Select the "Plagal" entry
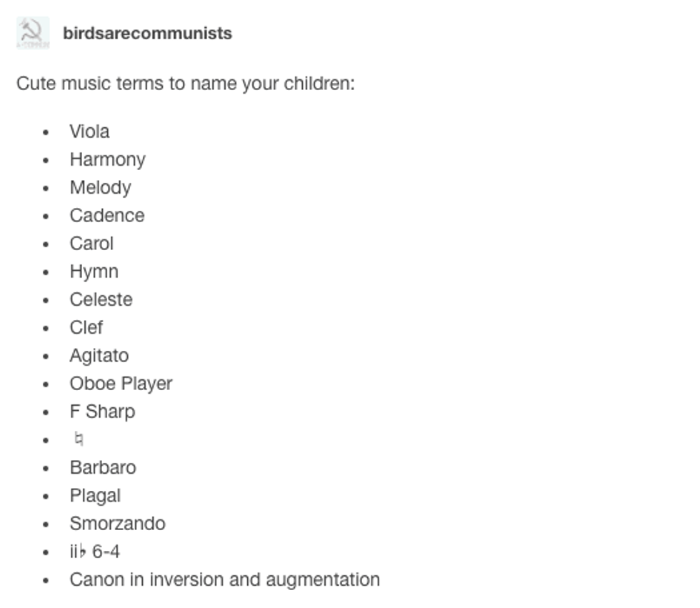700x608 pixels. click(x=95, y=496)
